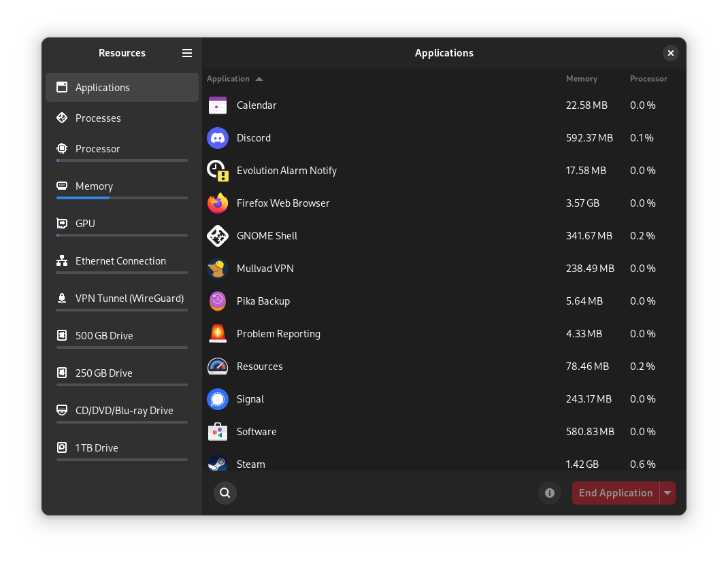Select the Processes sidebar icon
This screenshot has width=728, height=561.
63,118
